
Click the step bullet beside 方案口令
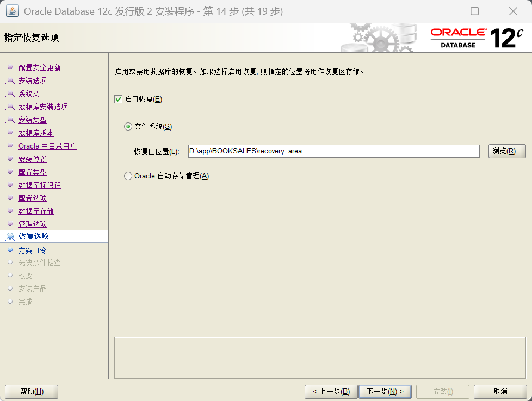coord(10,250)
